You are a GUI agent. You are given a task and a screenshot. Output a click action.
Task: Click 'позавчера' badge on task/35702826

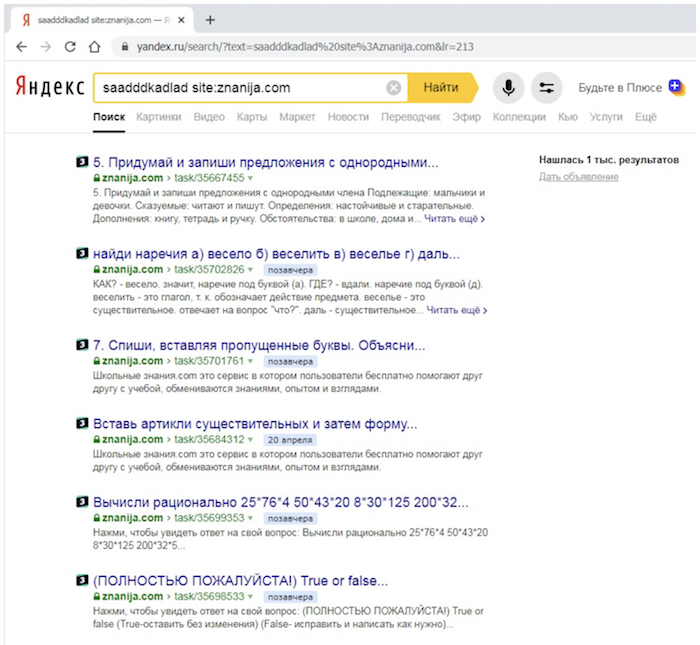290,270
